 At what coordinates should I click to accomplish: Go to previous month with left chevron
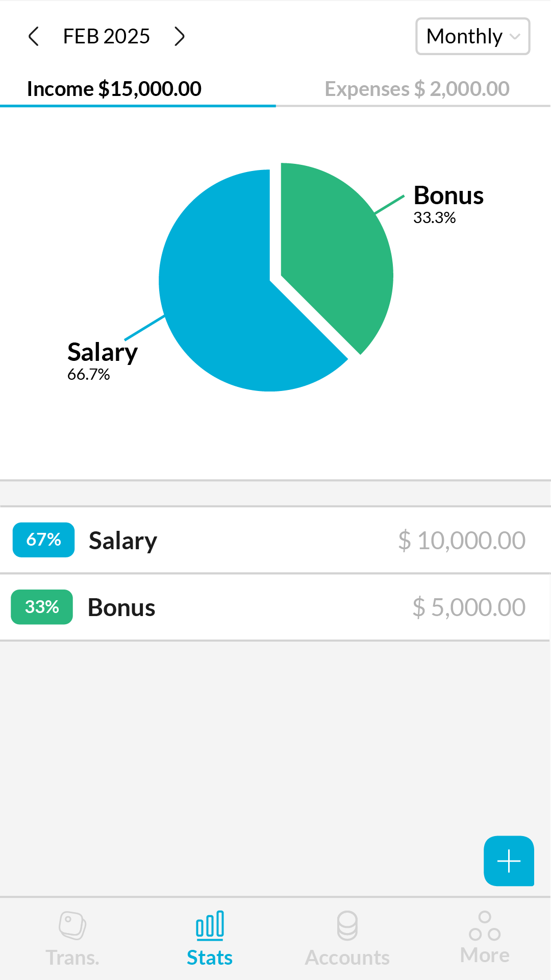click(x=34, y=37)
